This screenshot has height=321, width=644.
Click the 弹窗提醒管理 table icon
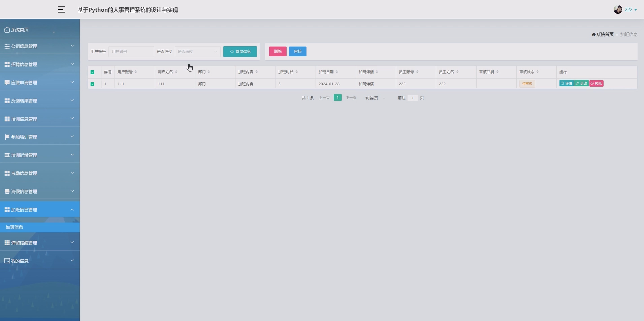[x=7, y=243]
